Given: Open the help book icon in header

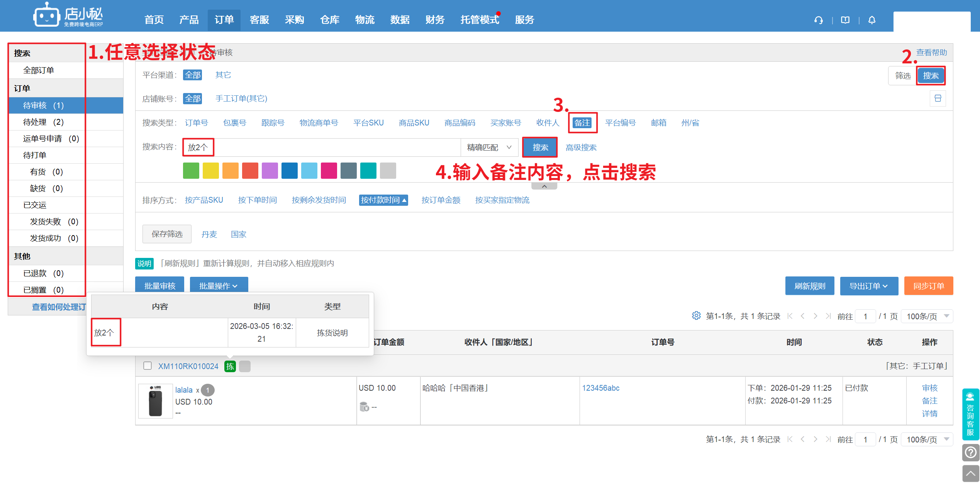Looking at the screenshot, I should point(845,20).
